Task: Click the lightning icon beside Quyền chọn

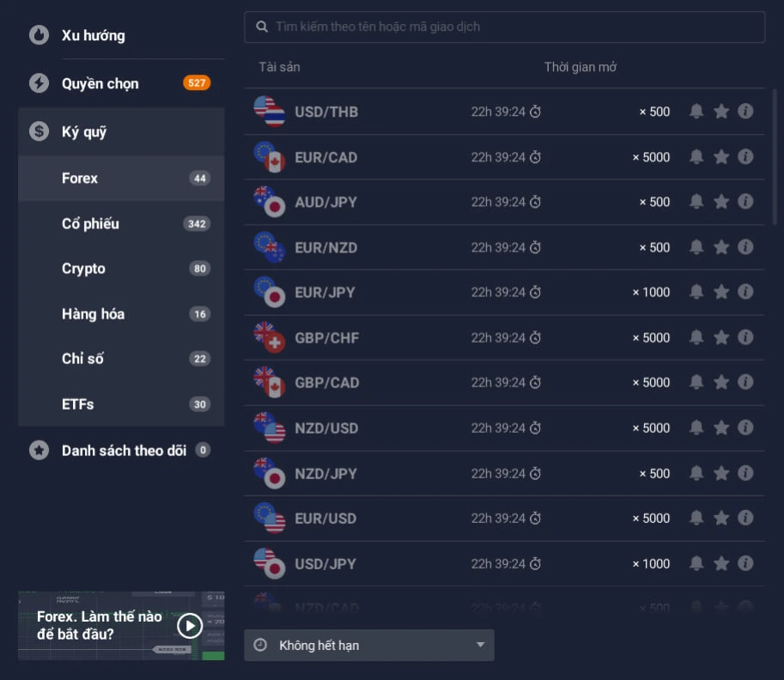Action: (39, 83)
